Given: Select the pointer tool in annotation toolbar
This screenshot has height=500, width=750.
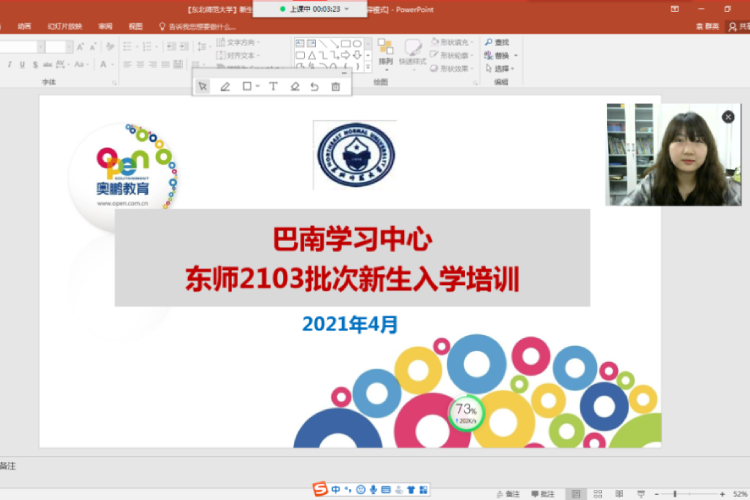Looking at the screenshot, I should pyautogui.click(x=203, y=87).
